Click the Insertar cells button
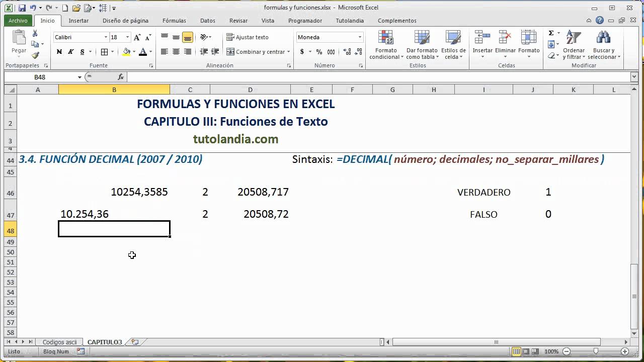Viewport: 644px width, 362px height. tap(482, 45)
